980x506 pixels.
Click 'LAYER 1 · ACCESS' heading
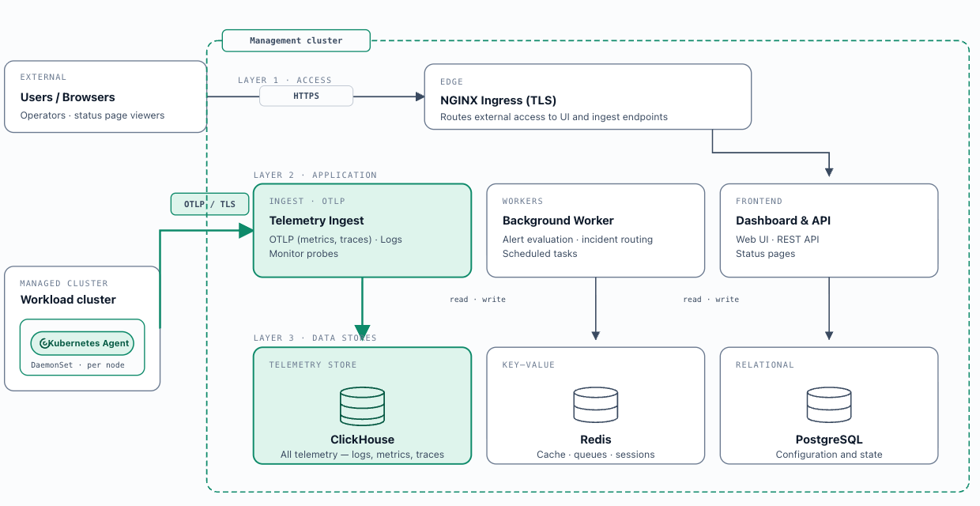[x=285, y=80]
